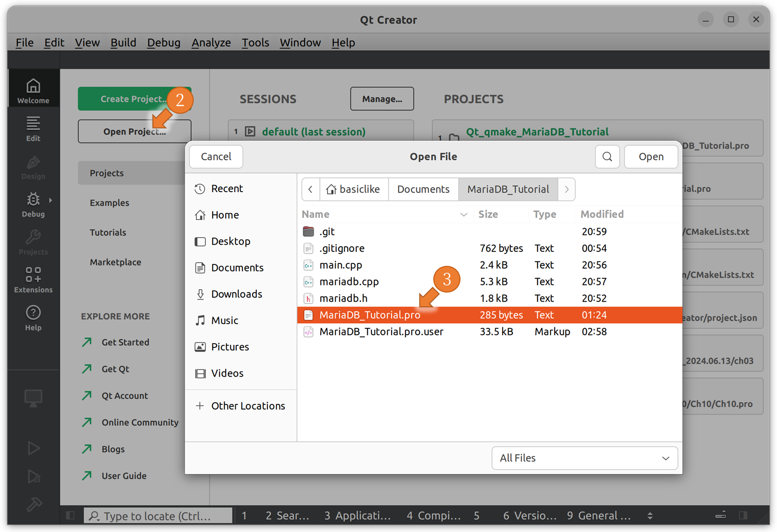Open output pane selector arrows
The height and width of the screenshot is (532, 777).
[x=650, y=515]
